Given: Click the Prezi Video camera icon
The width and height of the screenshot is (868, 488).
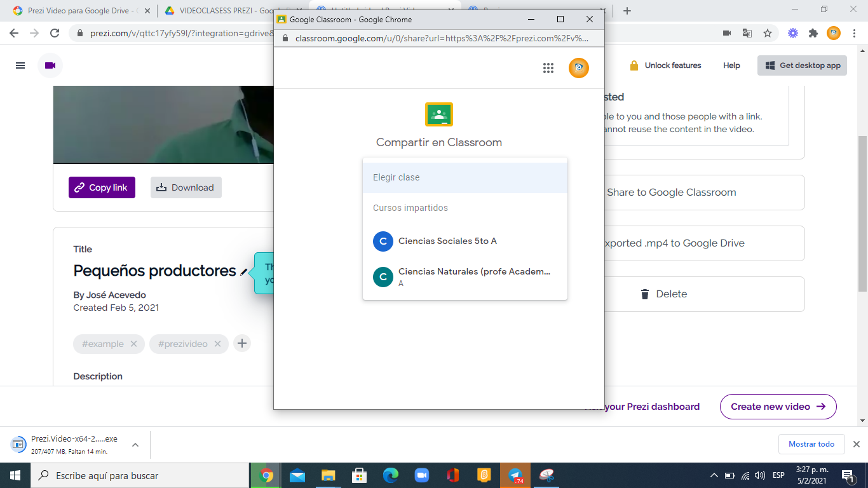Looking at the screenshot, I should (x=50, y=65).
